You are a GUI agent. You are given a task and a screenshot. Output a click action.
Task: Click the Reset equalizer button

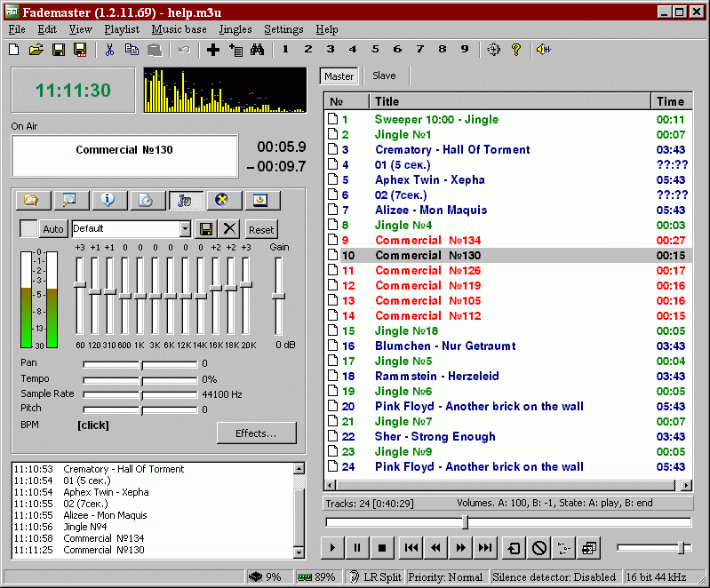click(261, 229)
